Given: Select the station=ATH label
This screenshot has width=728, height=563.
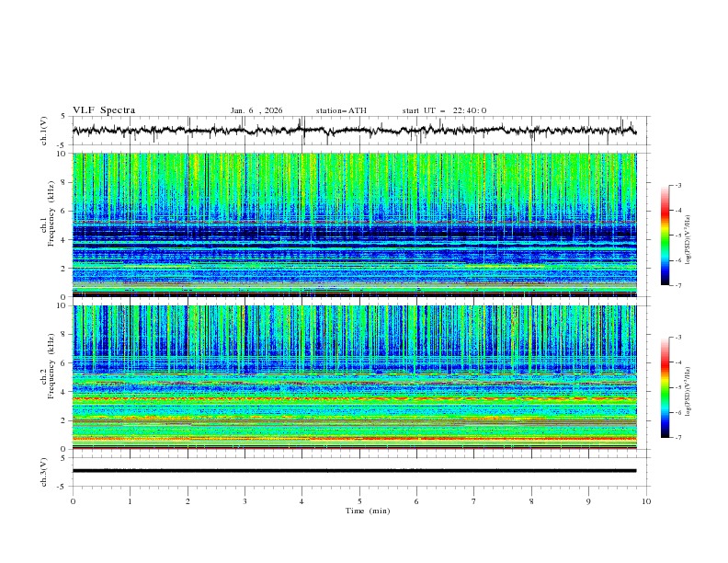Looking at the screenshot, I should click(x=341, y=110).
